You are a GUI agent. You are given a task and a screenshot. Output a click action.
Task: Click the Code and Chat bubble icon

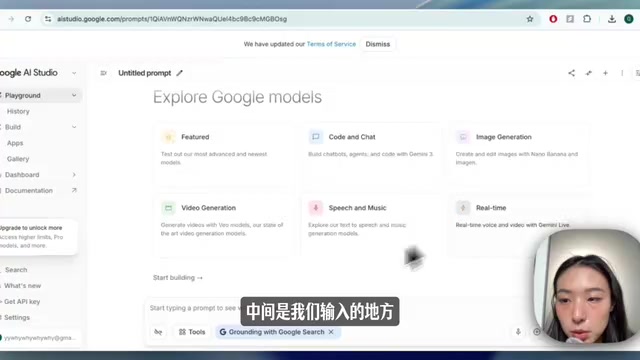pyautogui.click(x=316, y=137)
